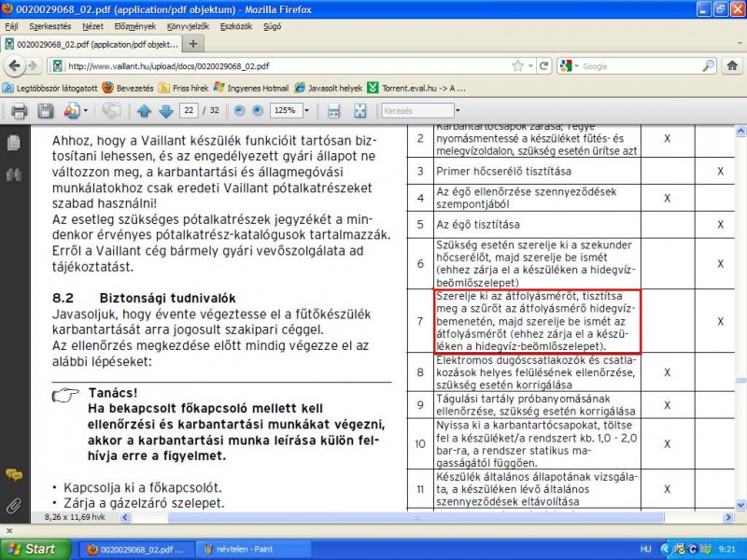Open the Előzmények menu
The height and width of the screenshot is (560, 747).
tap(134, 26)
